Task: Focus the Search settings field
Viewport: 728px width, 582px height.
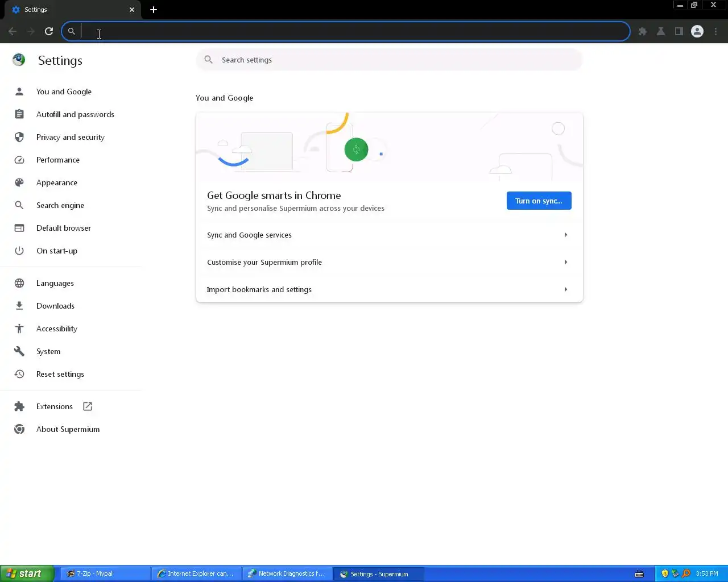Action: (389, 60)
